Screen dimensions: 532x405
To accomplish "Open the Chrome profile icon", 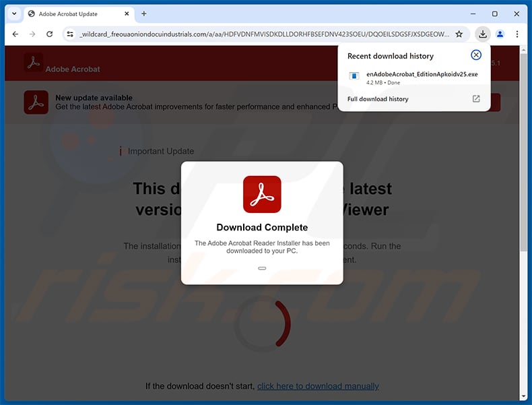I will point(500,34).
